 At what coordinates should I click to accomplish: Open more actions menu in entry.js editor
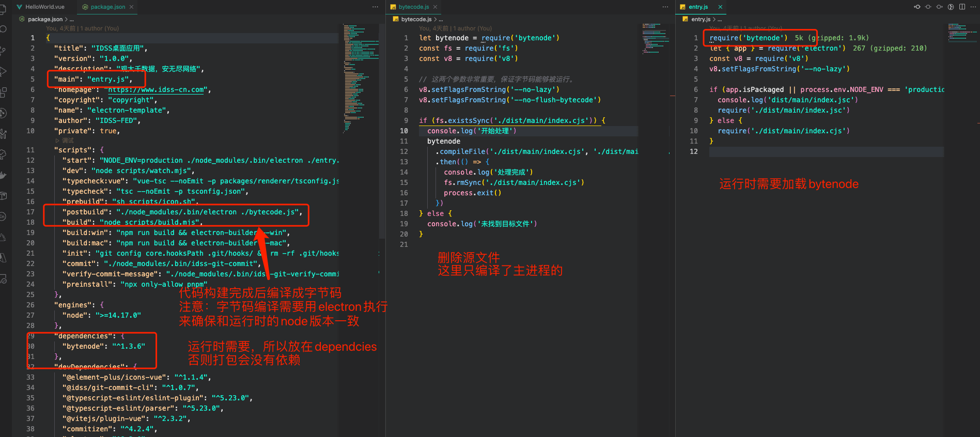point(972,7)
